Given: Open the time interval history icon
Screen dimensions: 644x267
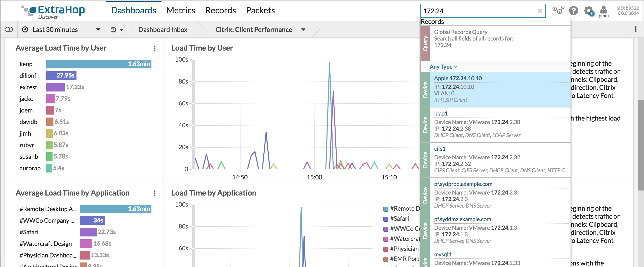Looking at the screenshot, I should [x=114, y=30].
